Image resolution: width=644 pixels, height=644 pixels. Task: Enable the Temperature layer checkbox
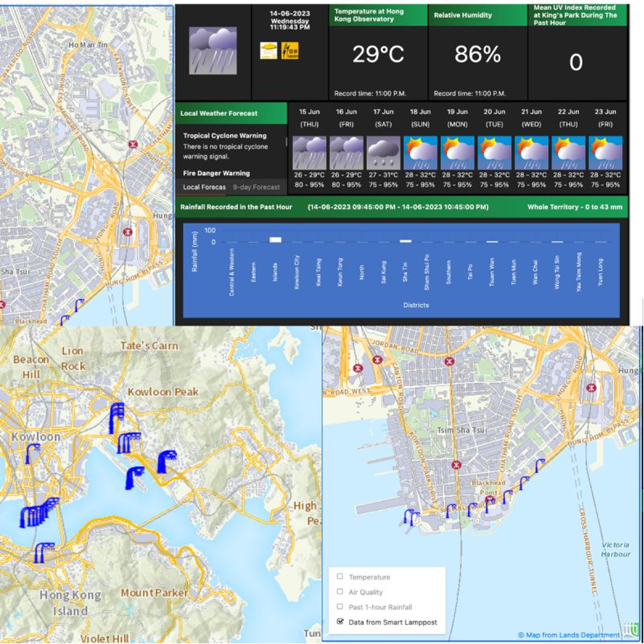(x=339, y=577)
